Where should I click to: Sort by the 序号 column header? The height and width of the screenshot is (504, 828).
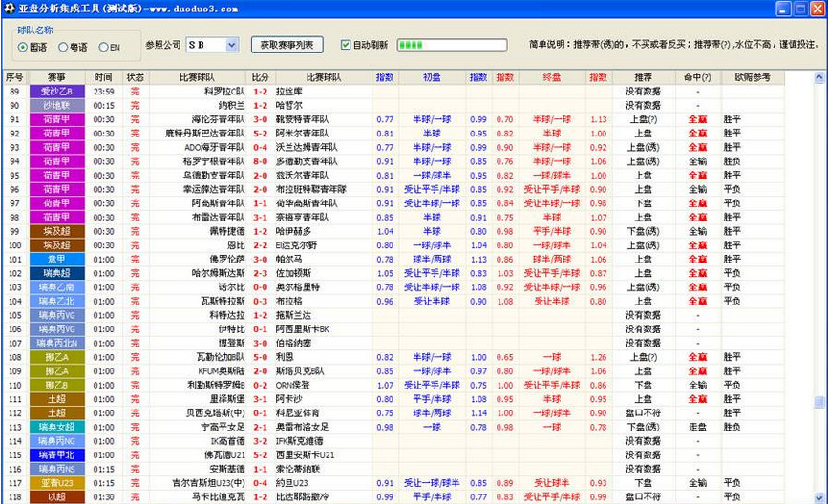(14, 77)
